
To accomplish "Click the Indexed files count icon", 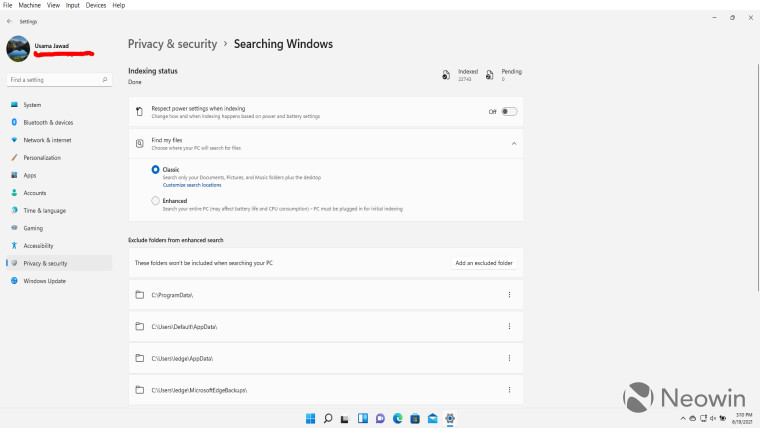I will (x=446, y=75).
